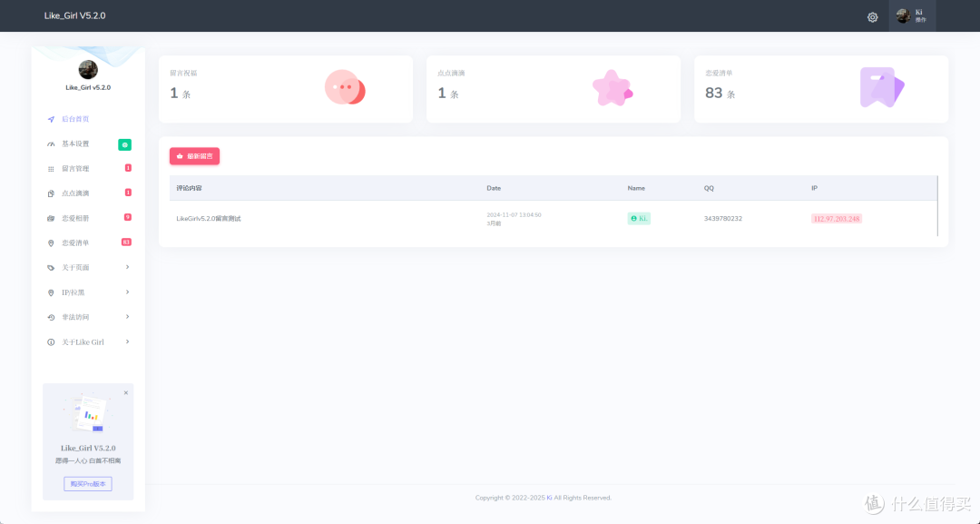
Task: Expand the 关于页面 submenu chevron
Action: pyautogui.click(x=128, y=267)
